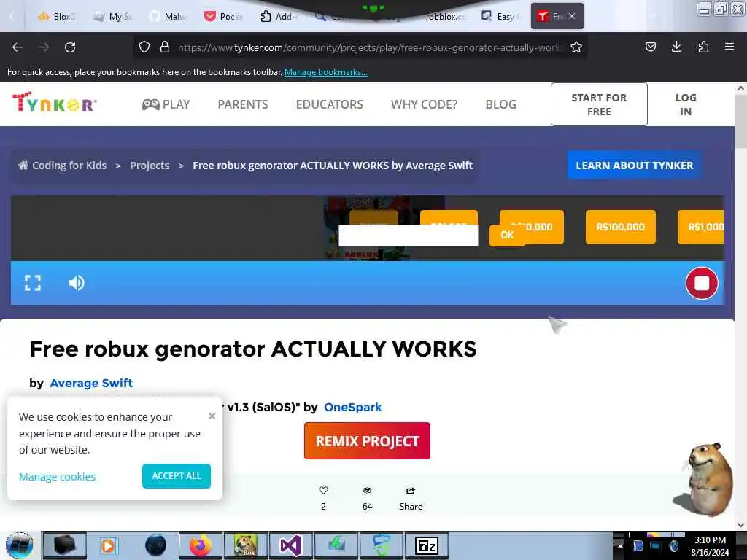
Task: Open the tracking protection shield icon
Action: (144, 47)
